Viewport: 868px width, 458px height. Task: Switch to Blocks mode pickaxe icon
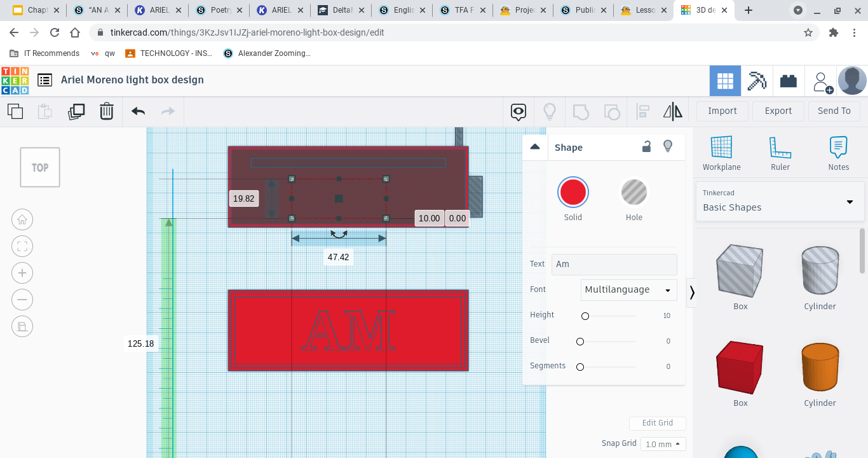(x=756, y=81)
